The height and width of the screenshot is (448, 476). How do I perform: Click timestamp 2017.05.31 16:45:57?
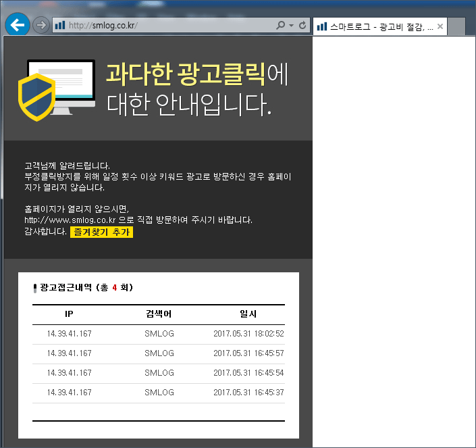coord(248,353)
